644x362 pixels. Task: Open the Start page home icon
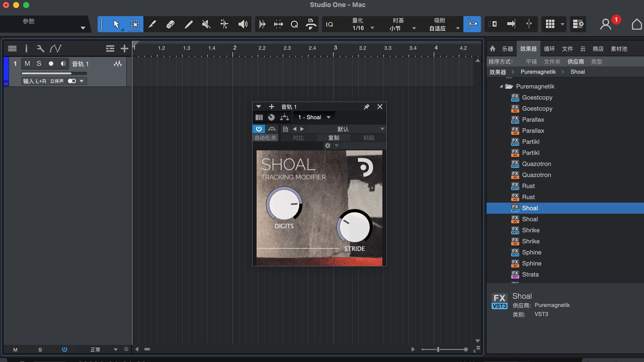coord(637,24)
